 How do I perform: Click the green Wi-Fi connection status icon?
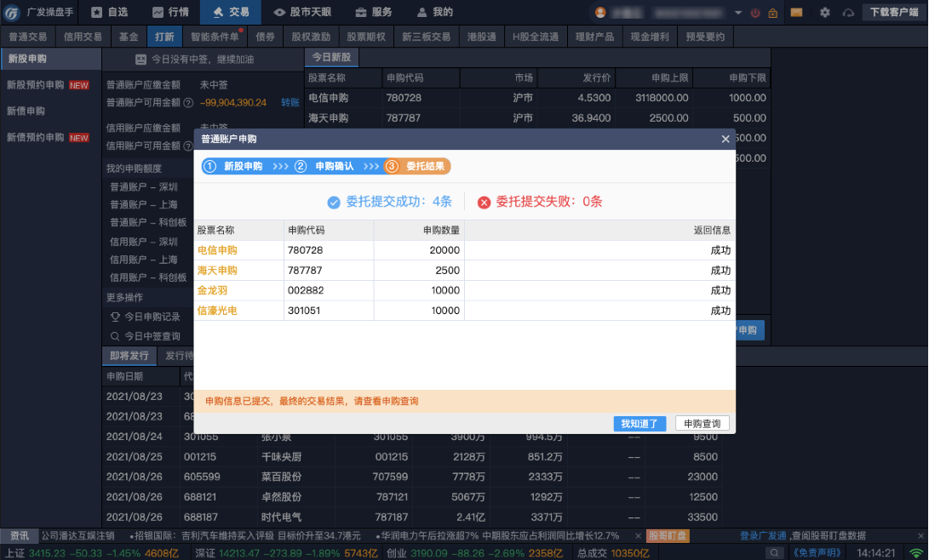coord(916,553)
